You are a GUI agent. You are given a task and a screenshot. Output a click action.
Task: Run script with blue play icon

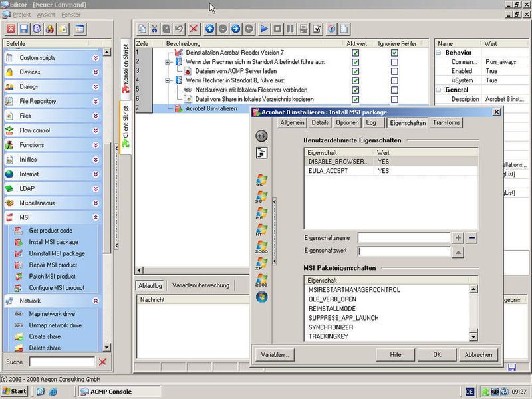(264, 29)
